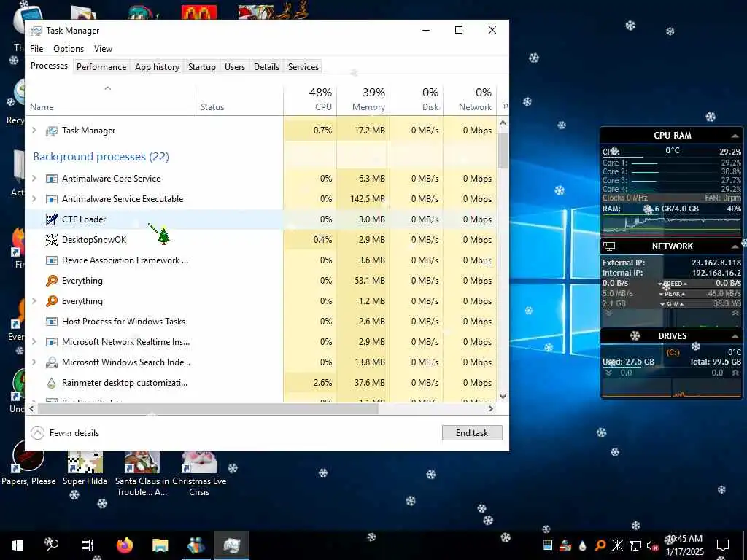Open the Papers, Please desktop shortcut

(x=28, y=464)
